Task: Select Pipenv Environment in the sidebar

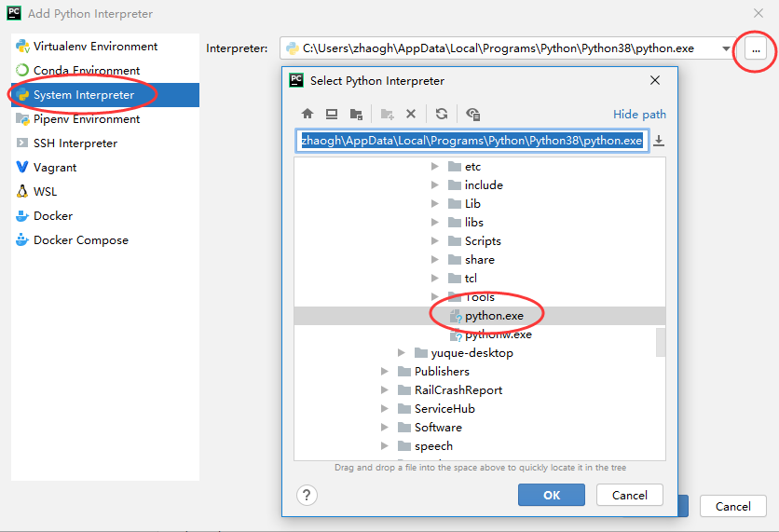Action: (104, 119)
